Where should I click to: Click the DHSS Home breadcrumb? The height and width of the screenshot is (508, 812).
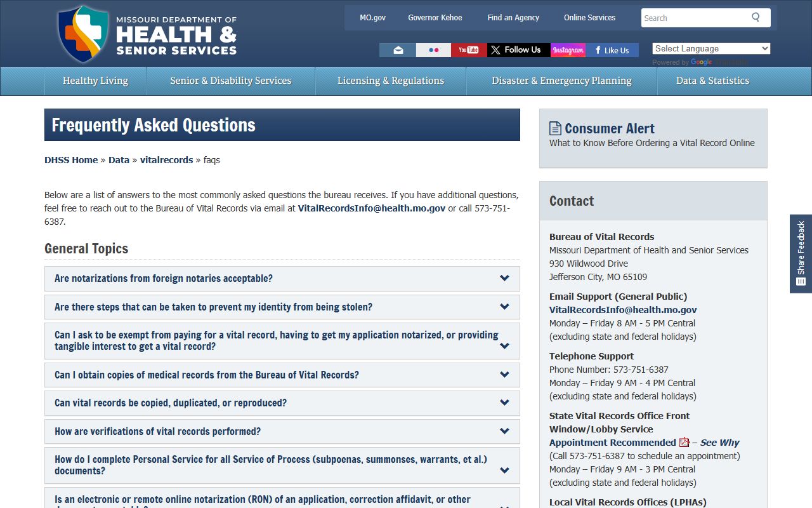71,160
